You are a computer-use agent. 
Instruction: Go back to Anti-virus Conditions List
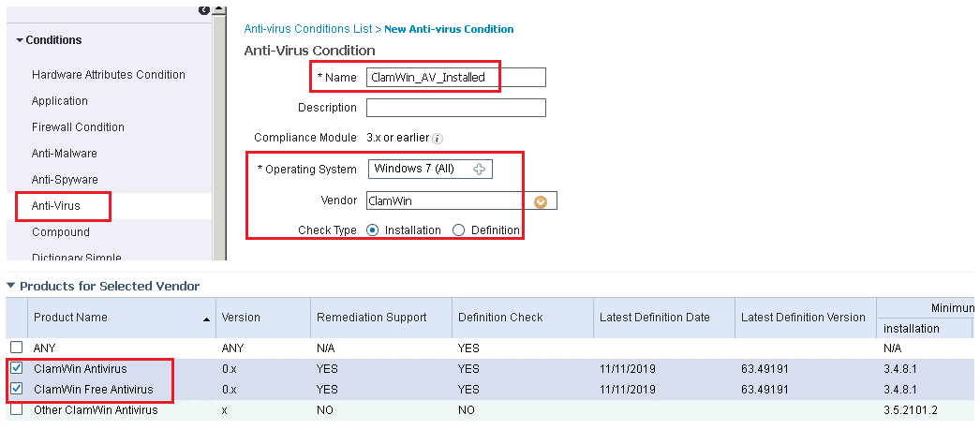click(x=308, y=29)
